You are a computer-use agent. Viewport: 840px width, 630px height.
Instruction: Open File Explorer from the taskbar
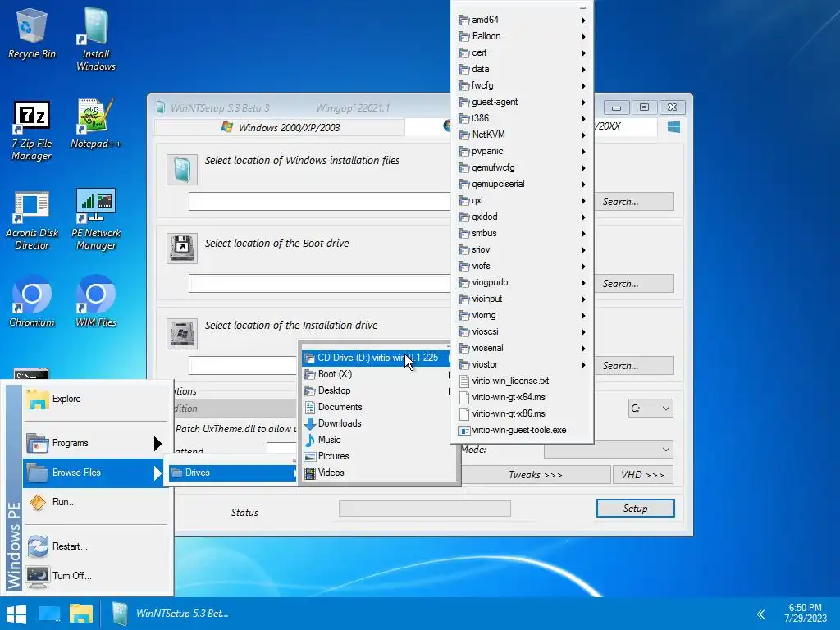click(x=81, y=614)
